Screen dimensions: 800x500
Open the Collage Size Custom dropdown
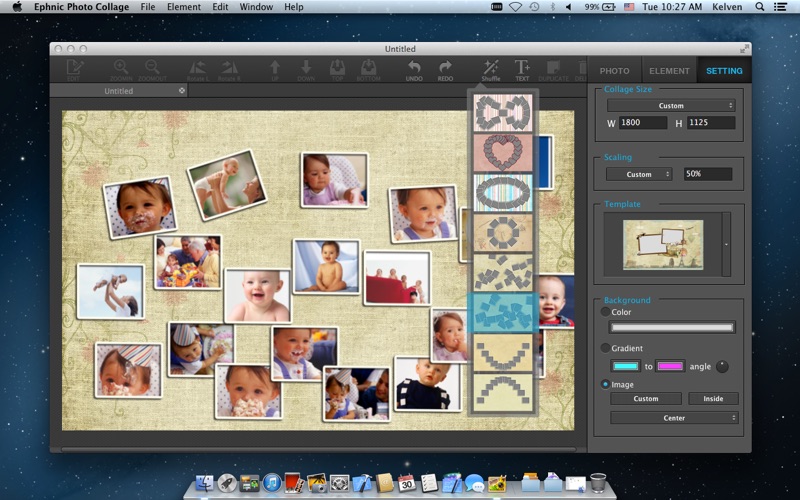click(x=671, y=106)
